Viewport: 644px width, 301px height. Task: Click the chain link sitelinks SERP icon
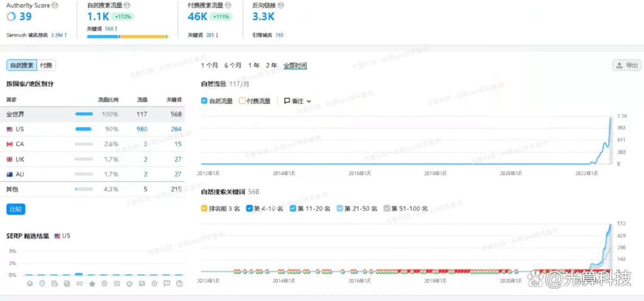point(79,284)
